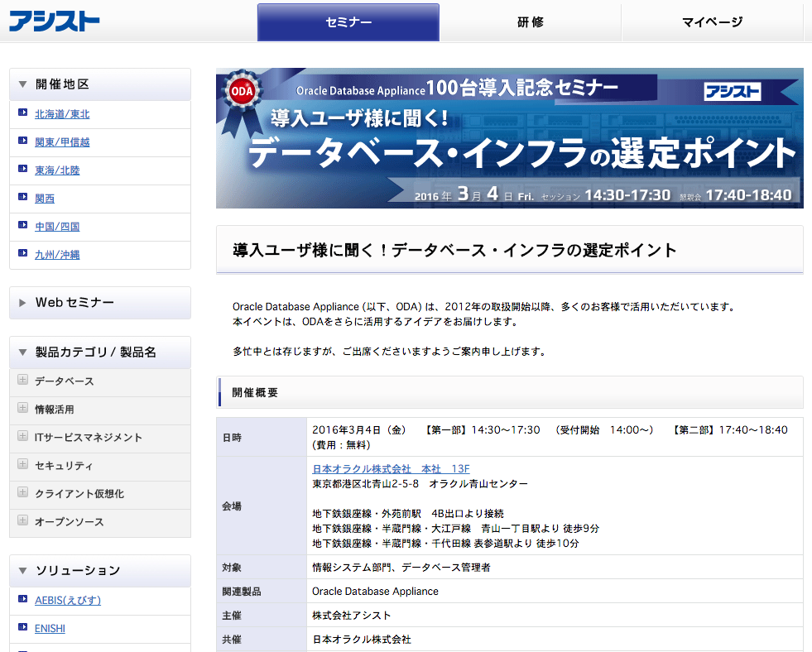This screenshot has height=652, width=812.
Task: Switch to the 研修 tab
Action: point(531,22)
